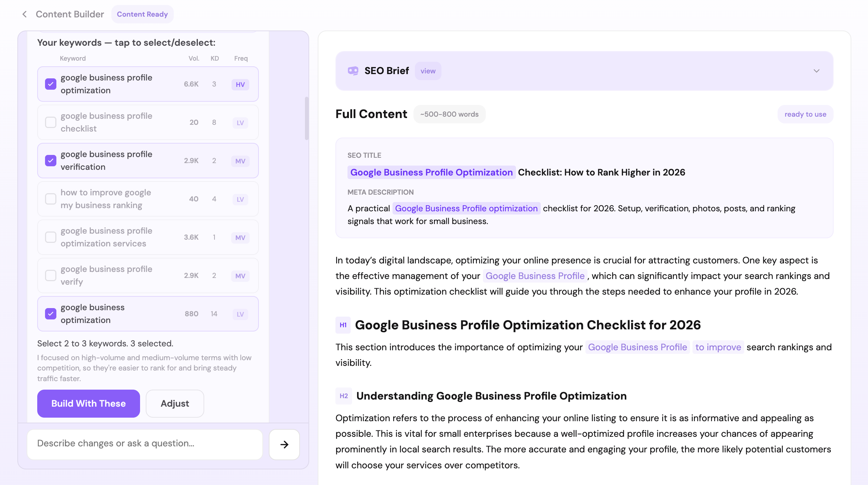Click the KD value 14

tap(214, 314)
